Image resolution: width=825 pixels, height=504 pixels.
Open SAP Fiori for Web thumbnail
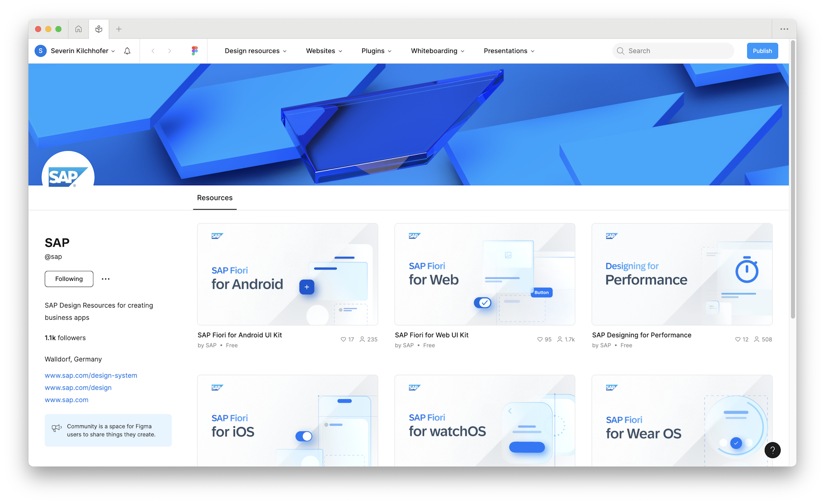click(485, 274)
